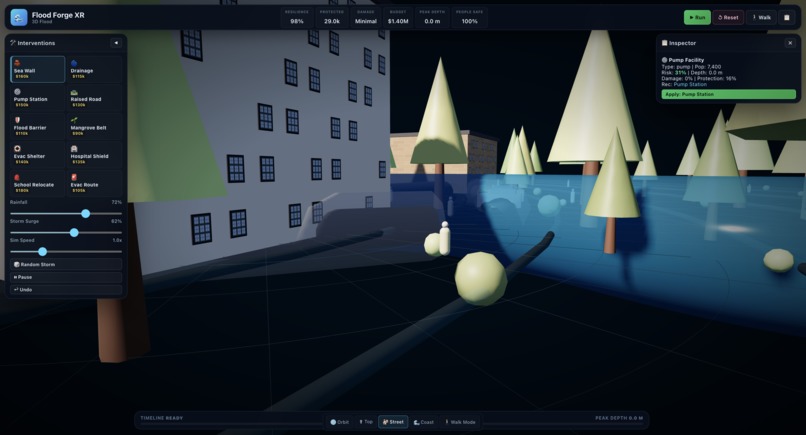
Task: Close the Inspector panel
Action: click(x=790, y=43)
